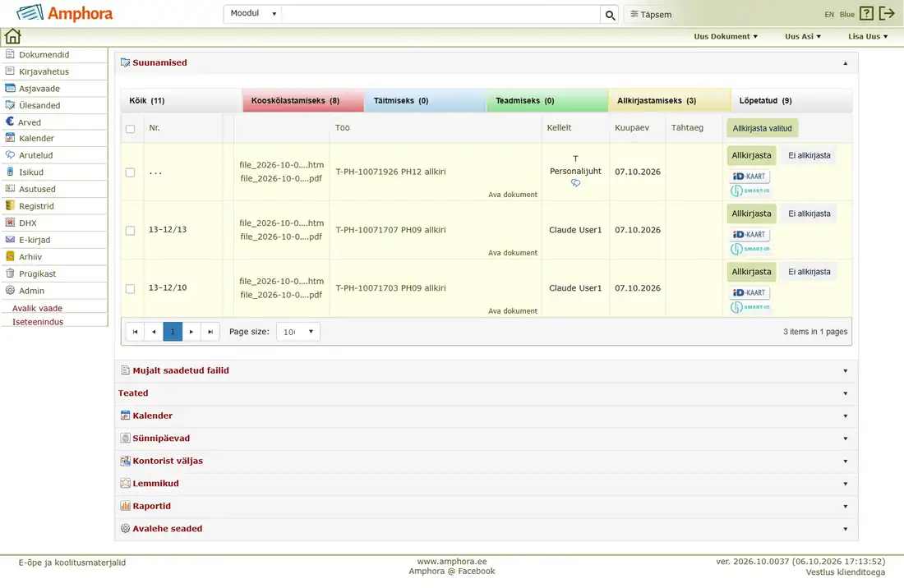Click the search text input field
904x588 pixels.
(440, 14)
